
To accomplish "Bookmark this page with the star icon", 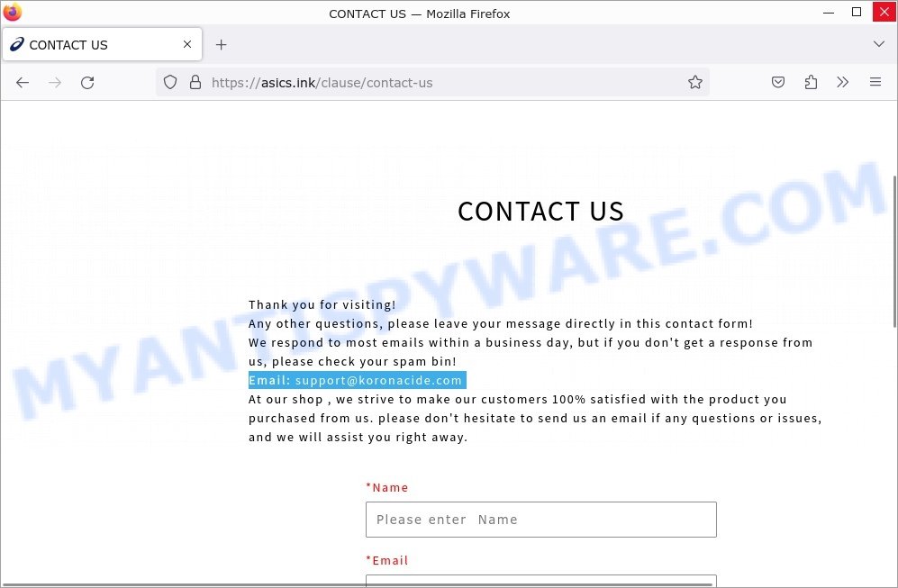I will pyautogui.click(x=694, y=83).
